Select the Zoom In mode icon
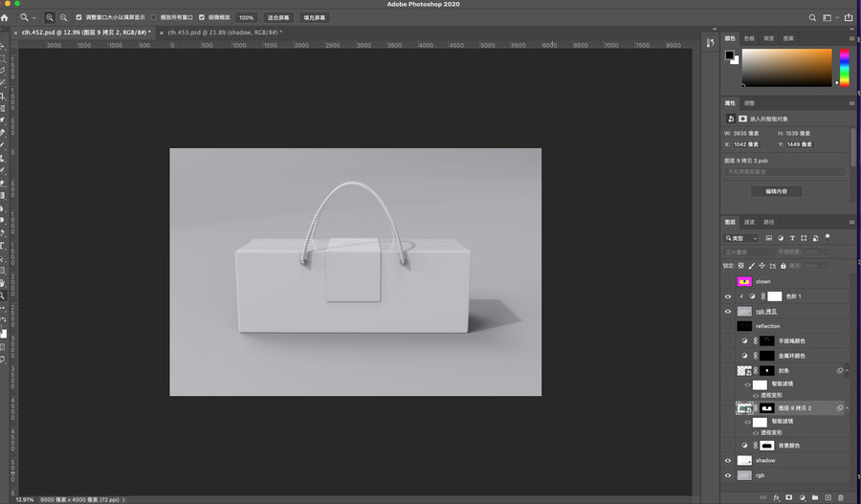The image size is (861, 504). [x=50, y=17]
